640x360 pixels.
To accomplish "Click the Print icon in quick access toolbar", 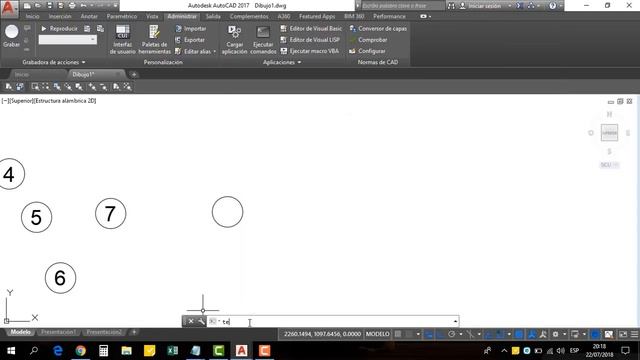I will [x=72, y=6].
